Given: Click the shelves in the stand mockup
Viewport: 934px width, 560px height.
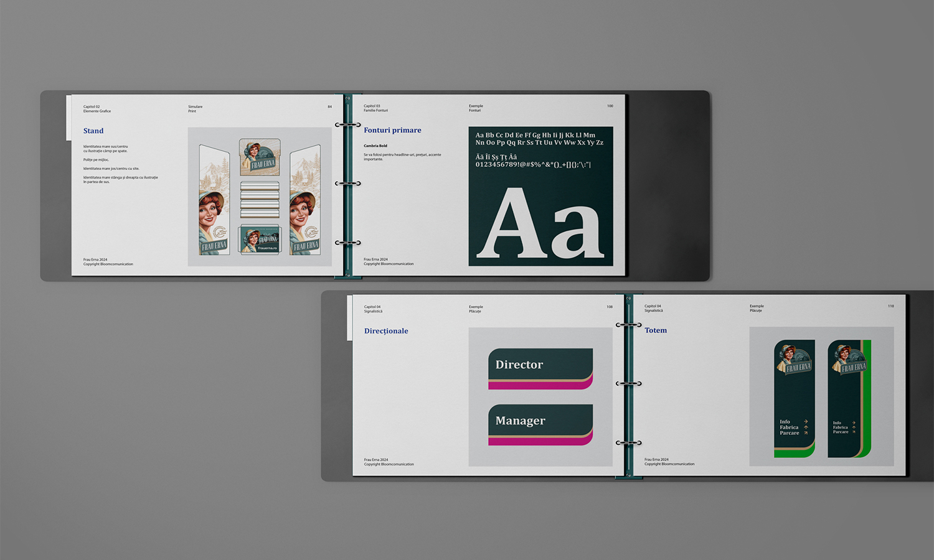Looking at the screenshot, I should pyautogui.click(x=260, y=199).
